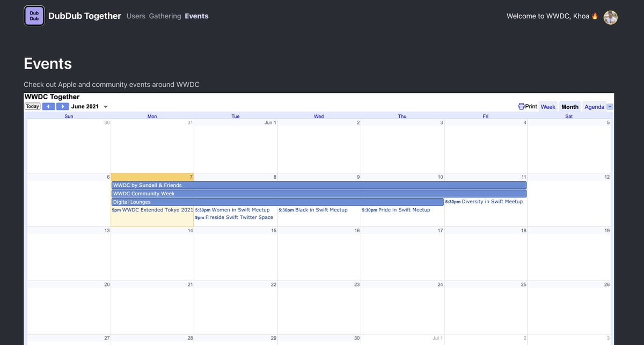644x345 pixels.
Task: Go to previous month arrow
Action: coord(48,106)
